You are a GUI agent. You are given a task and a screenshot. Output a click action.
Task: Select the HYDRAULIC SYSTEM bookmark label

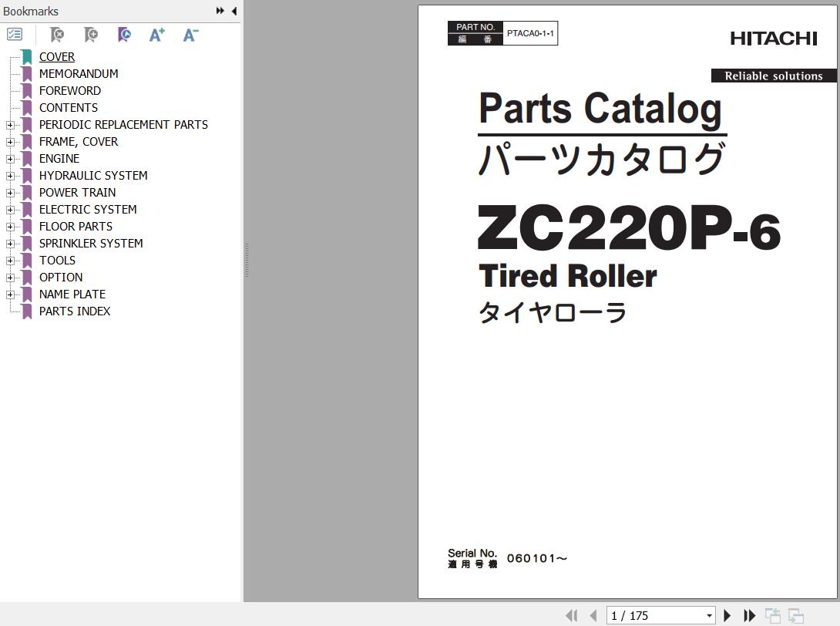[x=93, y=176]
